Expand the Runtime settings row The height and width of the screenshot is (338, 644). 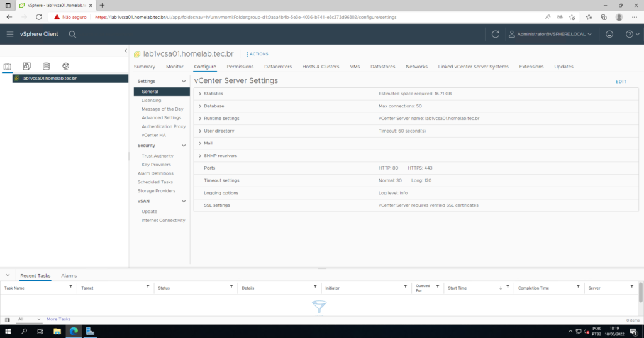tap(200, 119)
